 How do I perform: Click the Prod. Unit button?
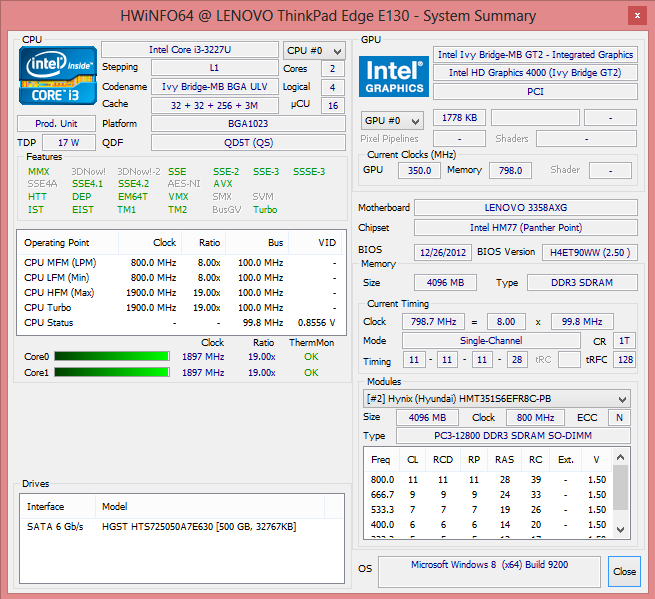point(56,124)
